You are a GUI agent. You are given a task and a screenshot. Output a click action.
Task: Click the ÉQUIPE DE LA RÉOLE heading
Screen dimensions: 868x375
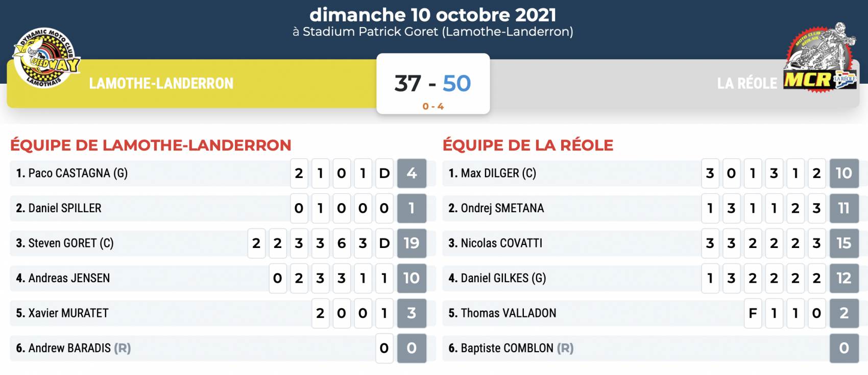tap(527, 145)
